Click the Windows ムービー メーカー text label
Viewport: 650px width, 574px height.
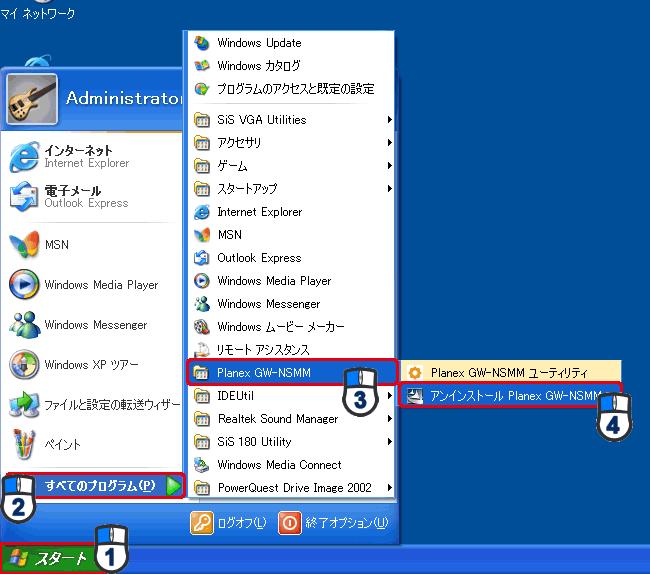click(x=281, y=327)
